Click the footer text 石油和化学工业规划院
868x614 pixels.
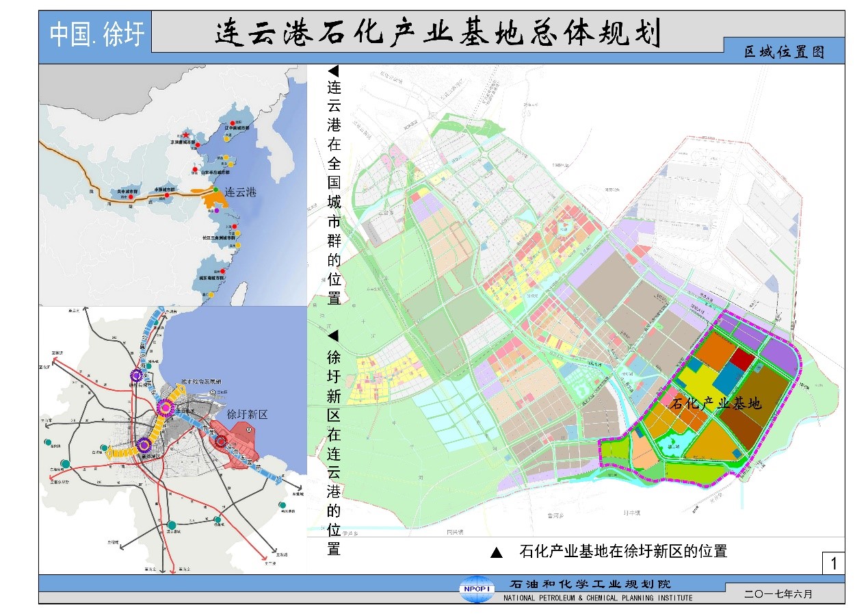pyautogui.click(x=591, y=584)
